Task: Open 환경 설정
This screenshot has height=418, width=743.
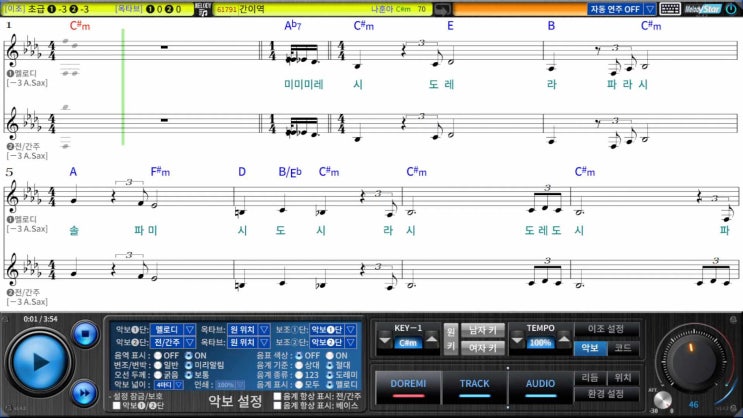Action: (606, 394)
